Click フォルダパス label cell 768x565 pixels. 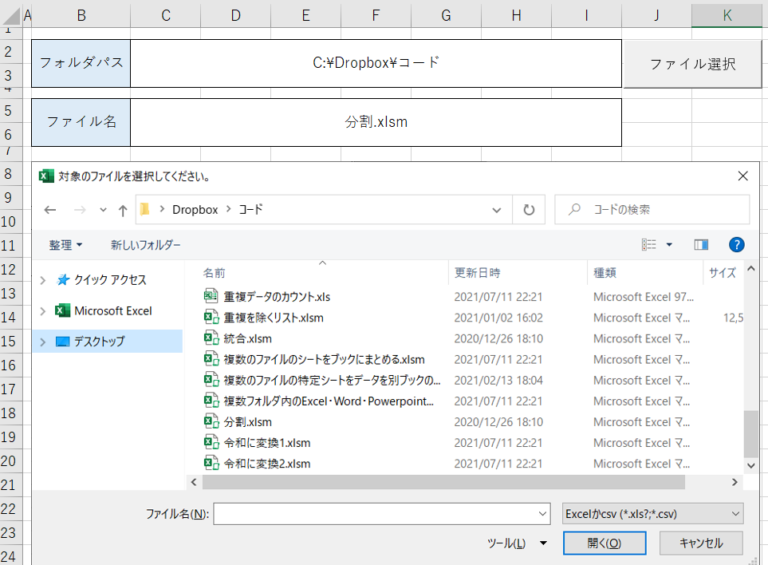(x=81, y=63)
